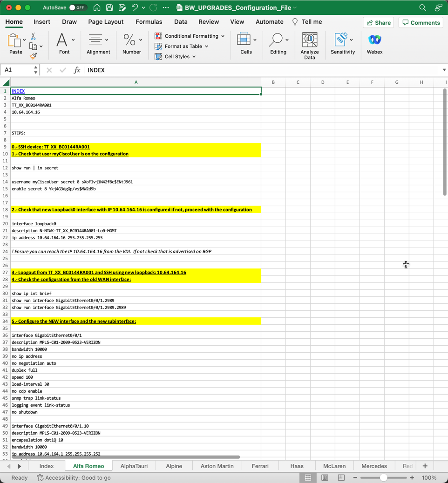
Task: Click the Webex icon
Action: [x=374, y=40]
